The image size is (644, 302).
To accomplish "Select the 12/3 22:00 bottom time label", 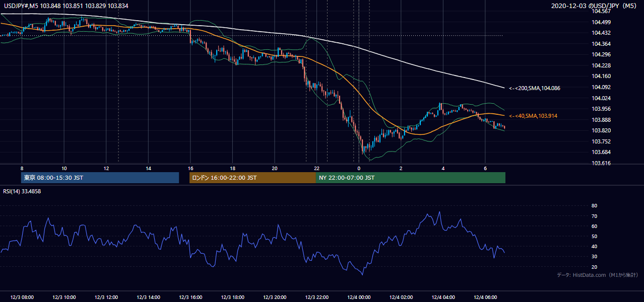I will pyautogui.click(x=317, y=297).
